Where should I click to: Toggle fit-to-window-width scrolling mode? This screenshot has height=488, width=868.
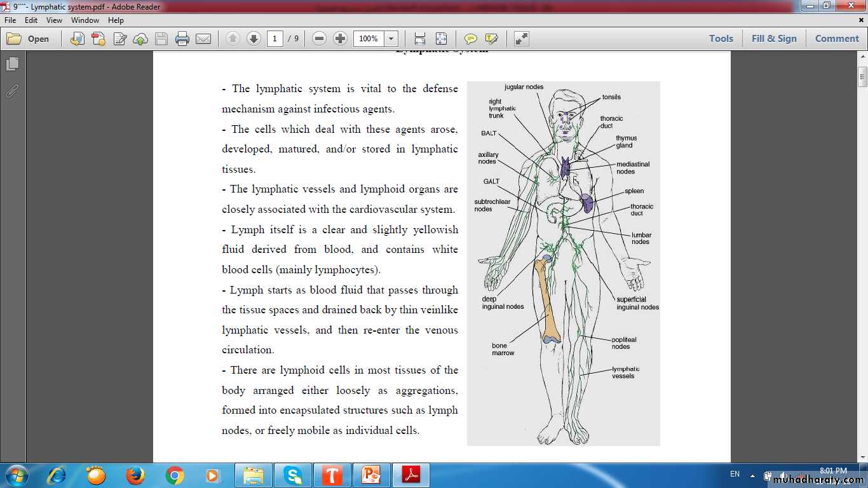pos(420,39)
